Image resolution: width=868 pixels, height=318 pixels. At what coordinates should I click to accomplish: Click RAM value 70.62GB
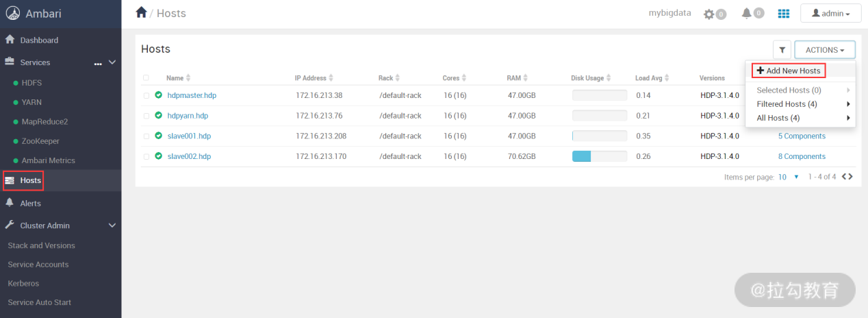click(x=522, y=156)
